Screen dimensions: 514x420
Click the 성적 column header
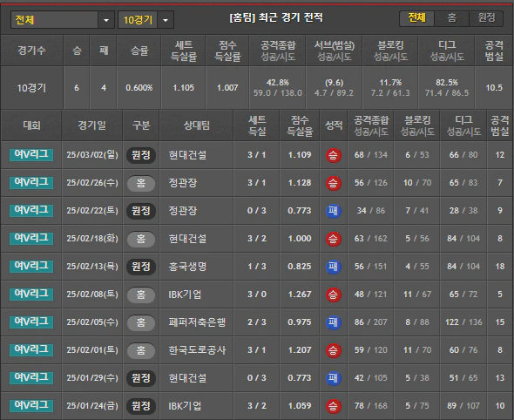334,125
